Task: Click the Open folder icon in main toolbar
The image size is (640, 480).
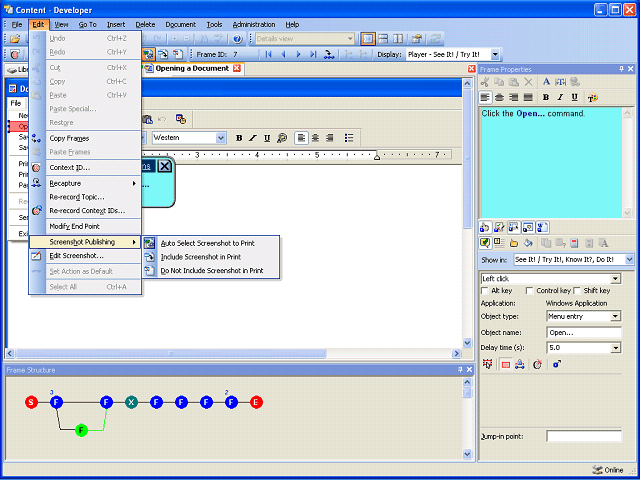Action: 15,39
